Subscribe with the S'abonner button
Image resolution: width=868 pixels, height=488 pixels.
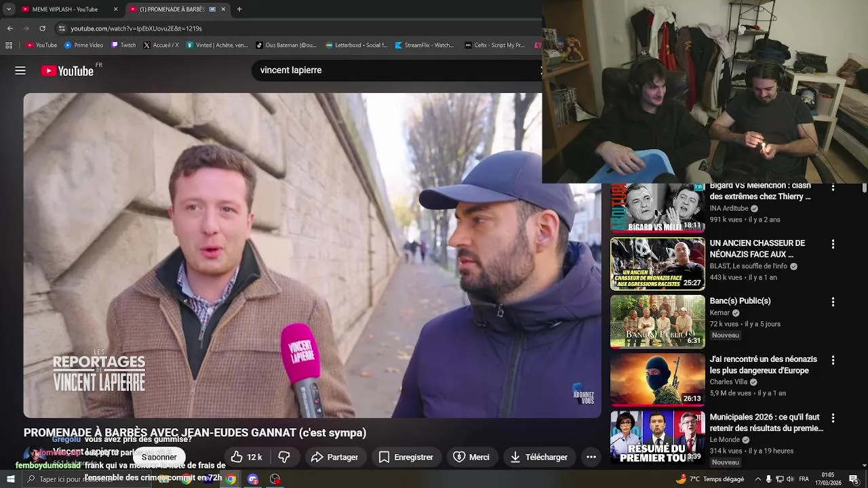(159, 457)
